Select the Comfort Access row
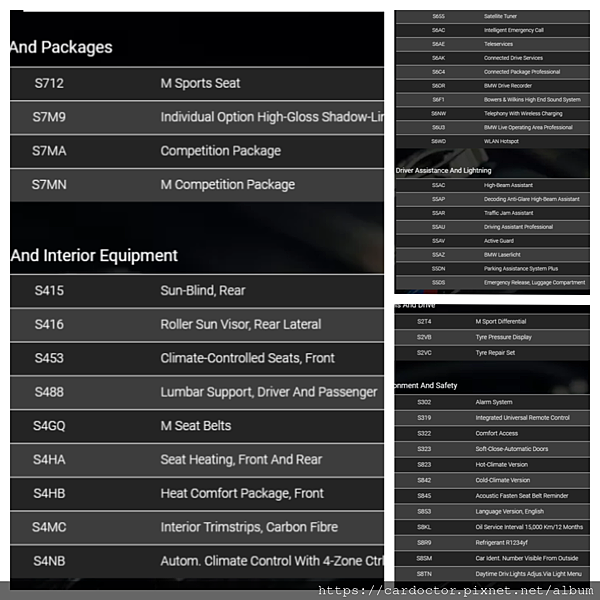This screenshot has width=600, height=600. [492, 434]
